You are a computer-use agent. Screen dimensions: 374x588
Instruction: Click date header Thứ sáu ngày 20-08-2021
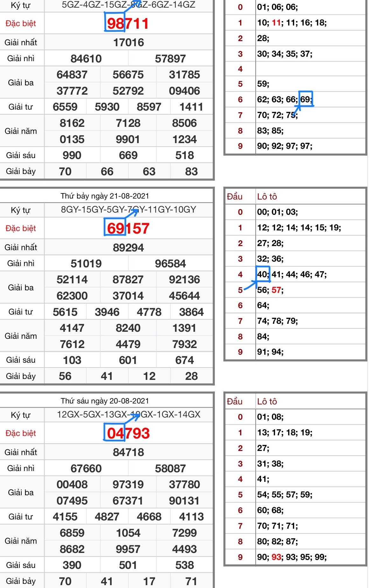coord(105,401)
